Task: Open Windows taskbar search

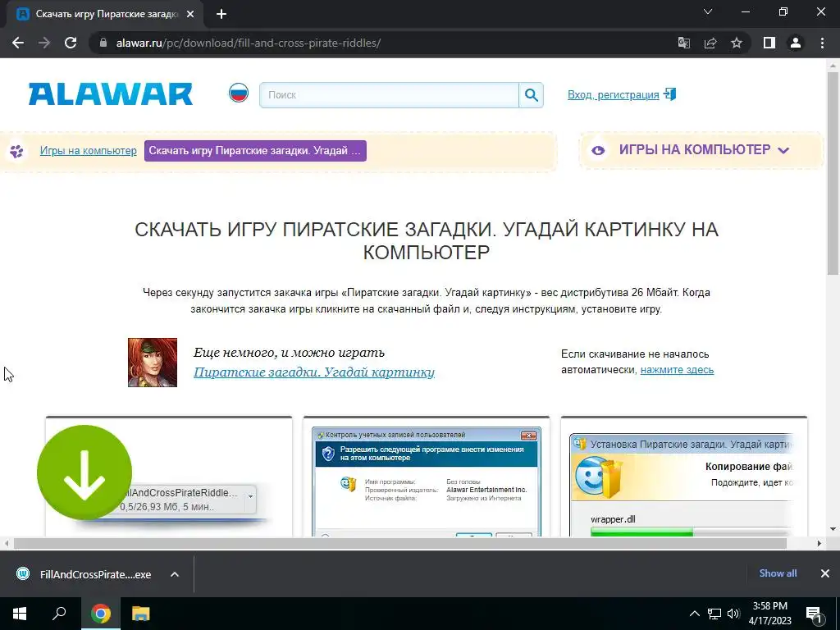Action: click(59, 614)
